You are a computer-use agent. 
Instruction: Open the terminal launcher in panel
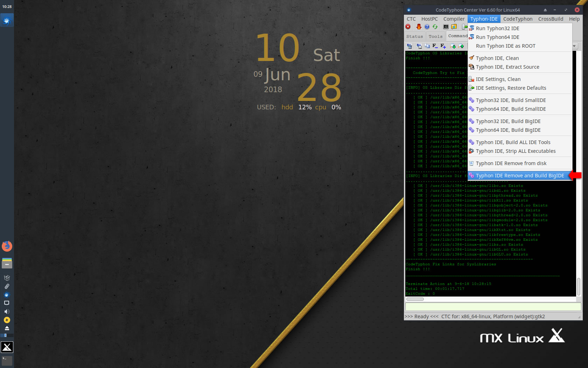pos(7,361)
